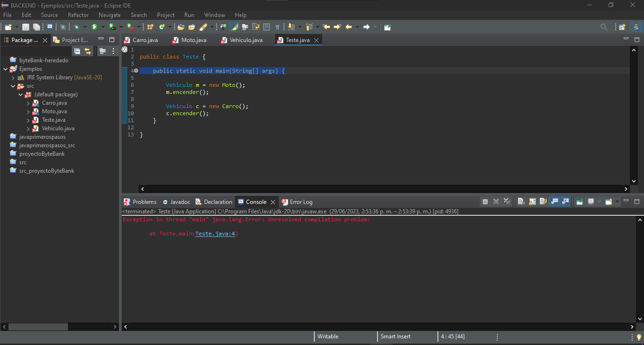Open the Source menu

pyautogui.click(x=50, y=15)
